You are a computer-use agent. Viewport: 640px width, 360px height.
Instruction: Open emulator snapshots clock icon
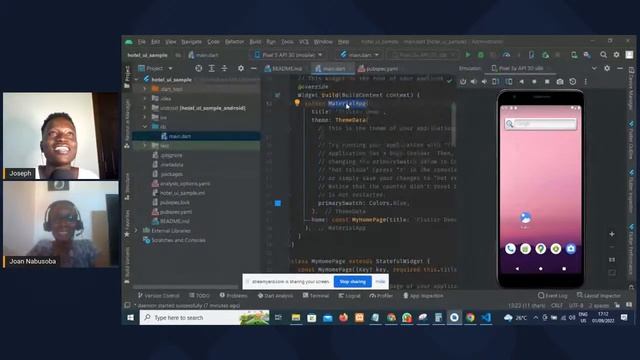(573, 82)
